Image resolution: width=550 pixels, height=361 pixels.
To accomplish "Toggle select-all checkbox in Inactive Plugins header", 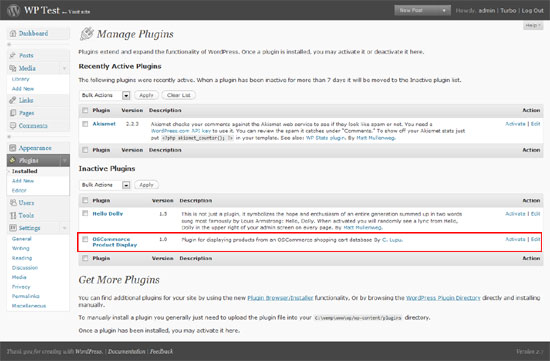I will point(85,200).
